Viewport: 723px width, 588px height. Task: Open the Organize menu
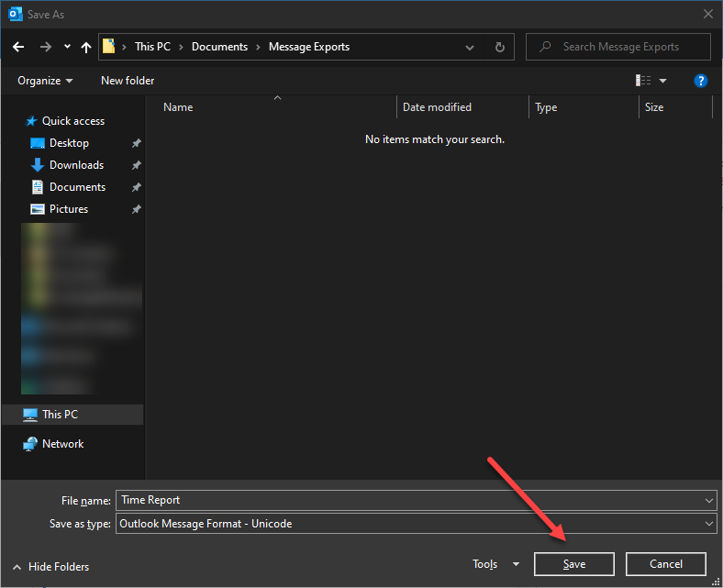45,81
